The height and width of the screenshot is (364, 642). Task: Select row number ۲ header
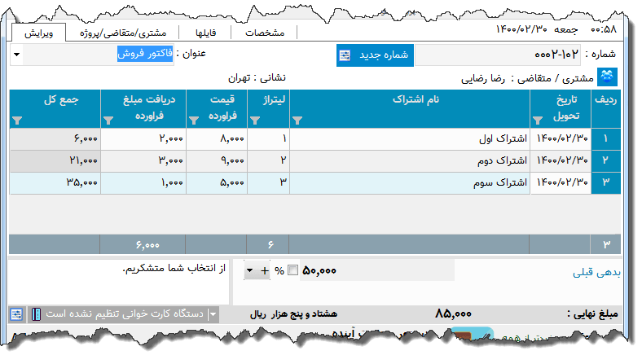[x=605, y=160]
